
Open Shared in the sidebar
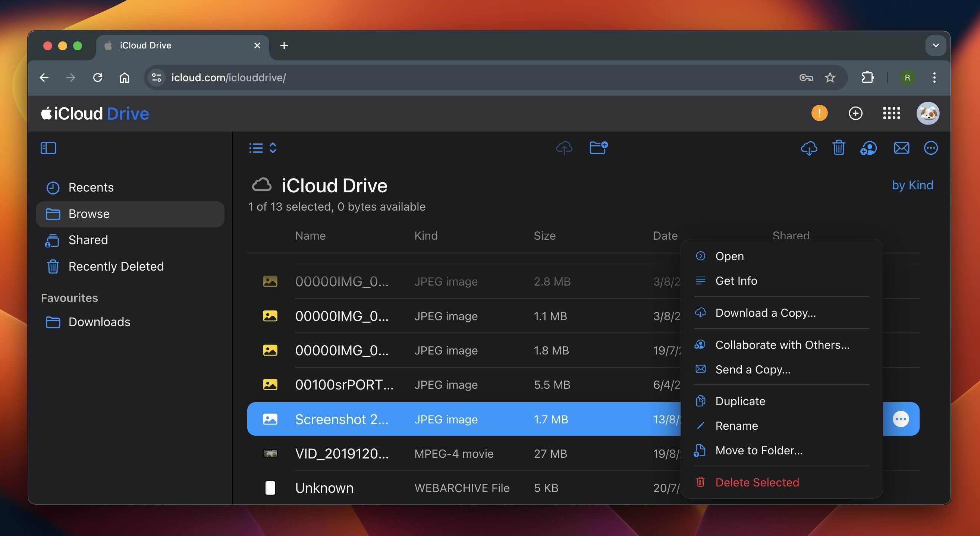pyautogui.click(x=130, y=240)
